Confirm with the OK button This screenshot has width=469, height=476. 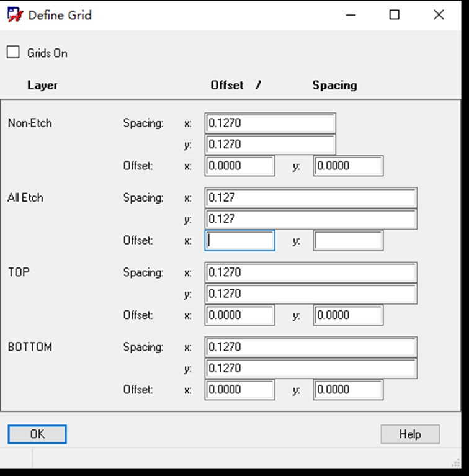[37, 434]
